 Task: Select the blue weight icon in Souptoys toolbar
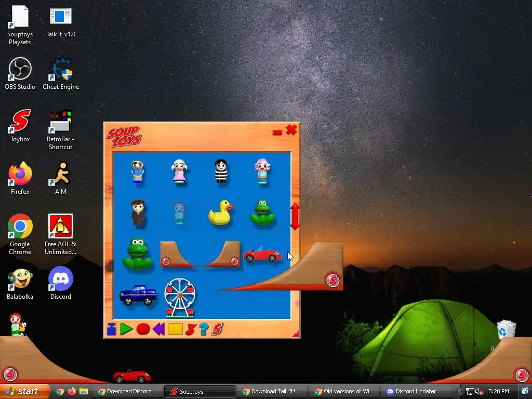coord(112,329)
